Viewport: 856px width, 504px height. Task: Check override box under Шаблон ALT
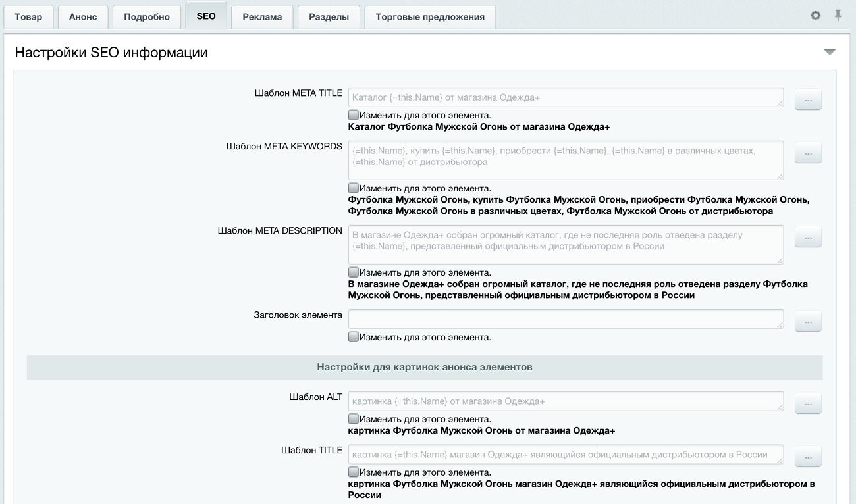pyautogui.click(x=353, y=418)
